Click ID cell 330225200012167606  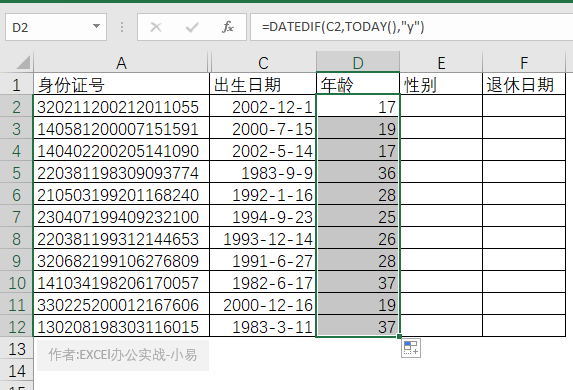(x=121, y=304)
